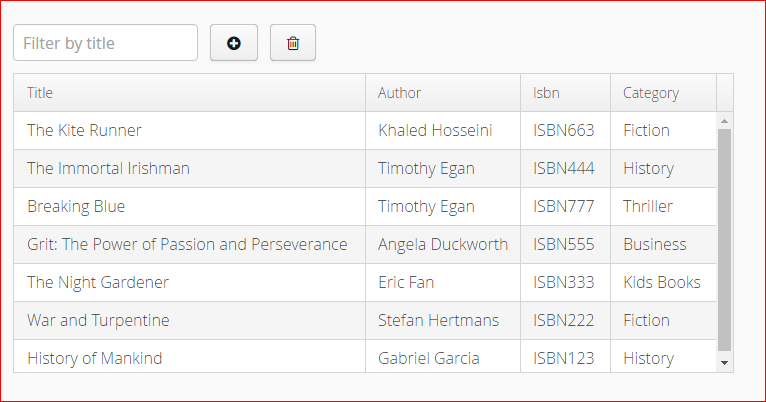Click the vertical scrollbar thumb
The image size is (766, 402).
[x=724, y=240]
